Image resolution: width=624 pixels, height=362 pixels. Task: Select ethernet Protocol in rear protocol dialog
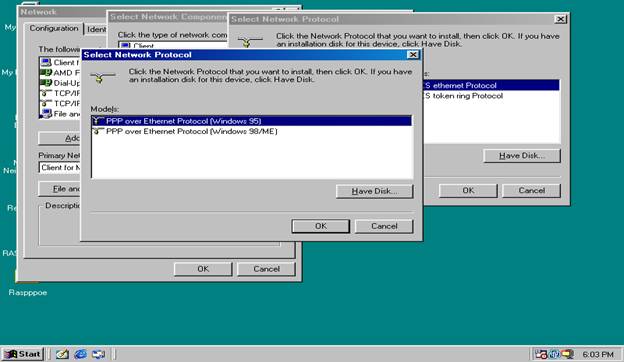492,85
